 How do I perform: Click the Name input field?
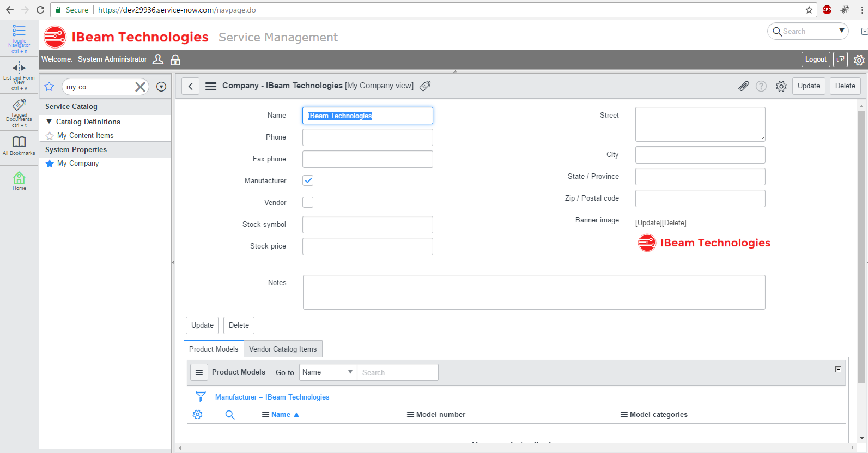coord(368,116)
